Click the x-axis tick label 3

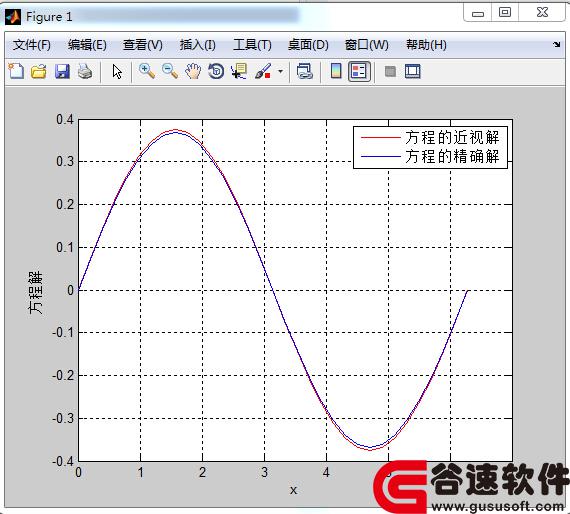[264, 472]
